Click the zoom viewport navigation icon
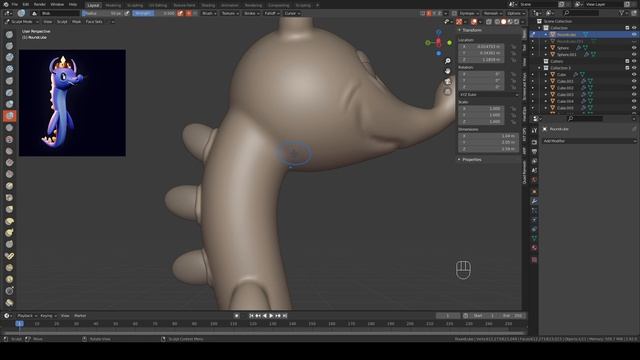Image resolution: width=640 pixels, height=360 pixels. pos(448,61)
